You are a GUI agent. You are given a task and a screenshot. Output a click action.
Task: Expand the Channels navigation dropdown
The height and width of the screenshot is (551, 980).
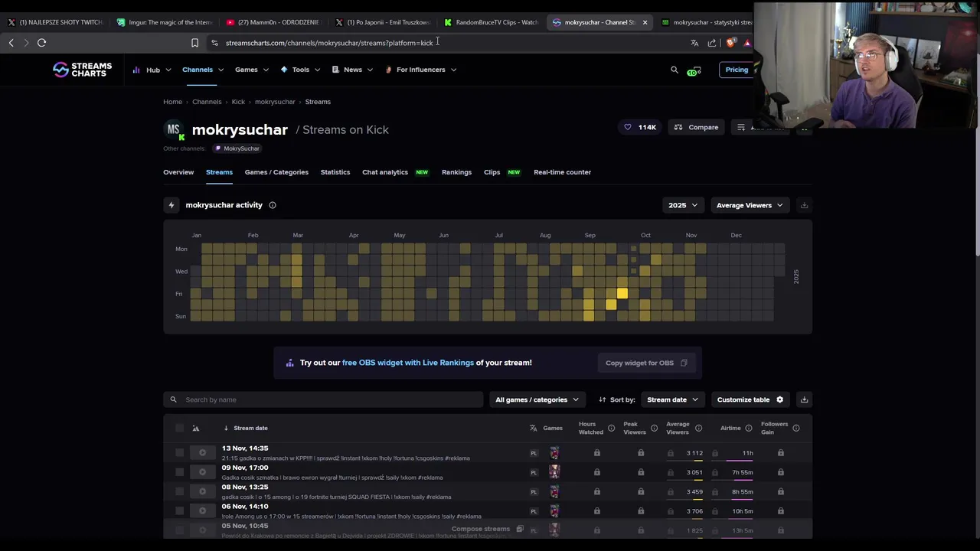(x=203, y=70)
